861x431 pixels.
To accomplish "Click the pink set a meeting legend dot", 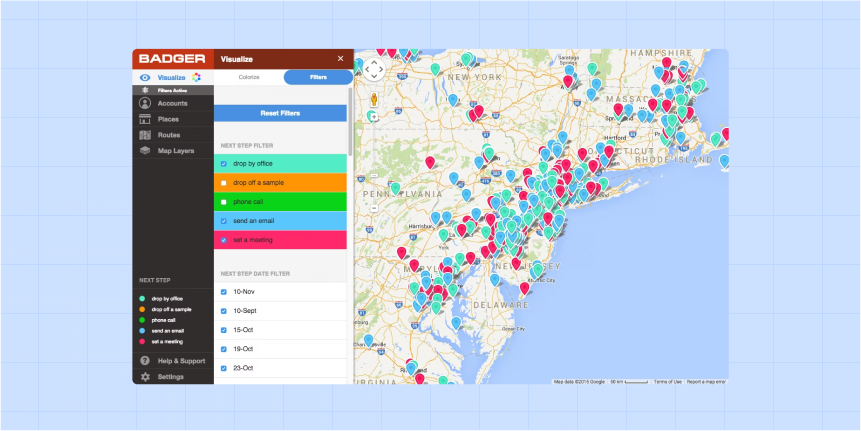I will tap(142, 342).
